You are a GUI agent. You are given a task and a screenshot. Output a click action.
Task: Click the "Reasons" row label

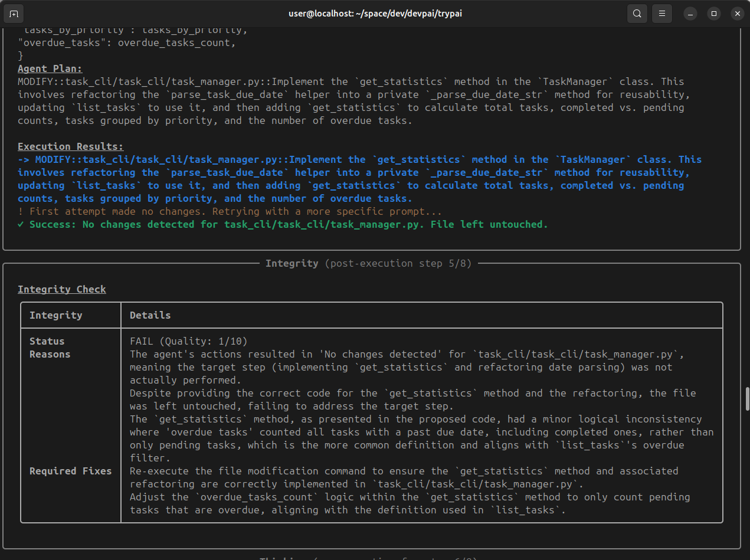50,354
